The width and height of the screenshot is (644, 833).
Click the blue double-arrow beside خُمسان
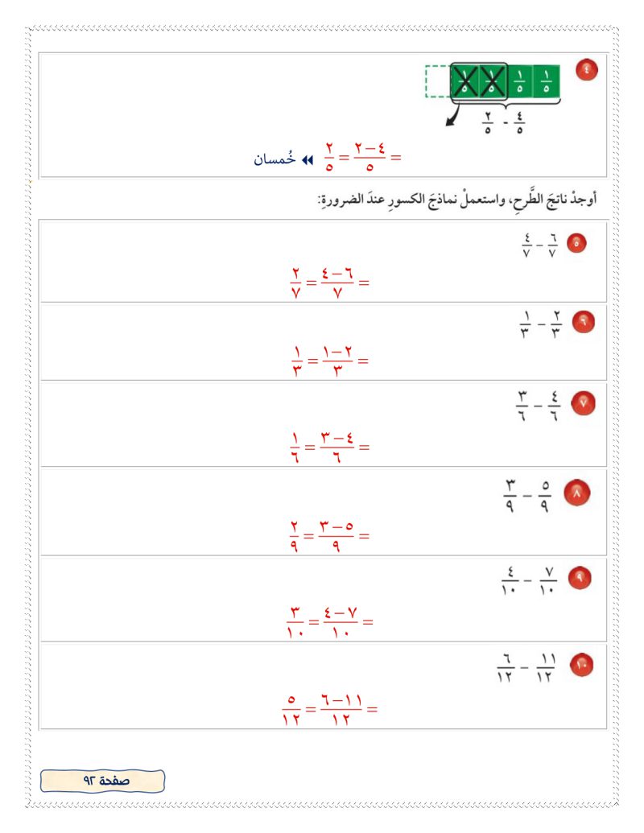point(307,159)
